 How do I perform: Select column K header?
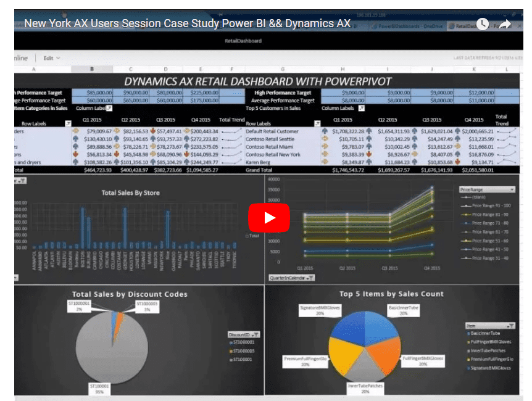[x=474, y=69]
